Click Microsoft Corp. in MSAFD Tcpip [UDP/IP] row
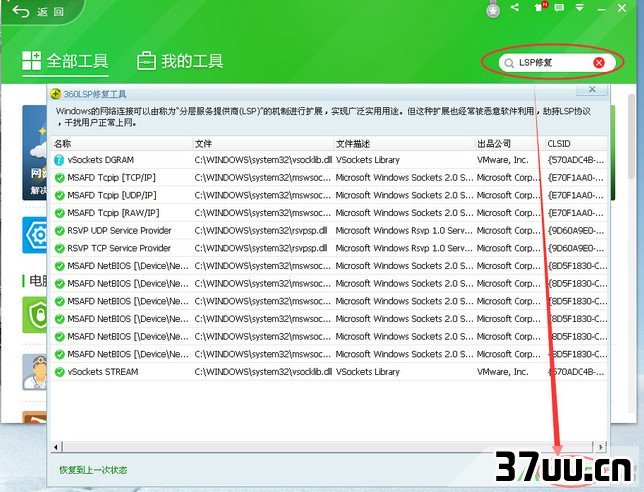644x492 pixels. [x=508, y=195]
